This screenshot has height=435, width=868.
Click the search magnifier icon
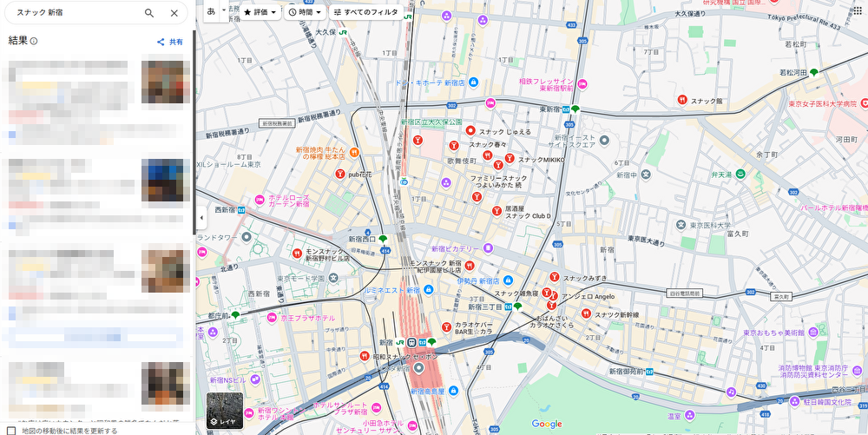click(149, 13)
